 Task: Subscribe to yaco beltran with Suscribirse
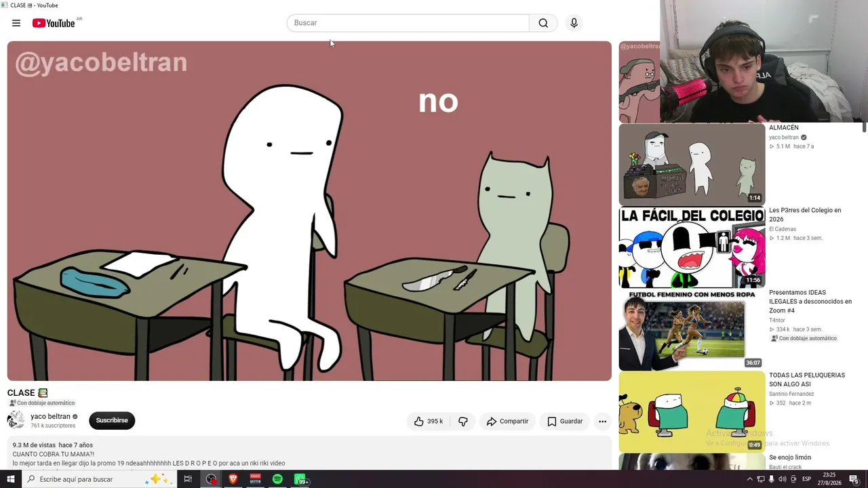[x=112, y=420]
